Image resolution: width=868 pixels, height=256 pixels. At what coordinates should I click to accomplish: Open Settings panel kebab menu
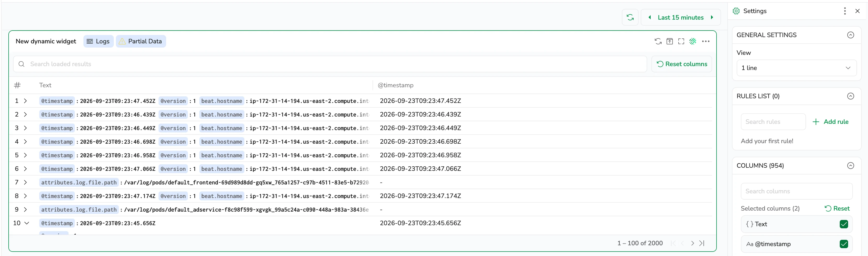tap(844, 11)
